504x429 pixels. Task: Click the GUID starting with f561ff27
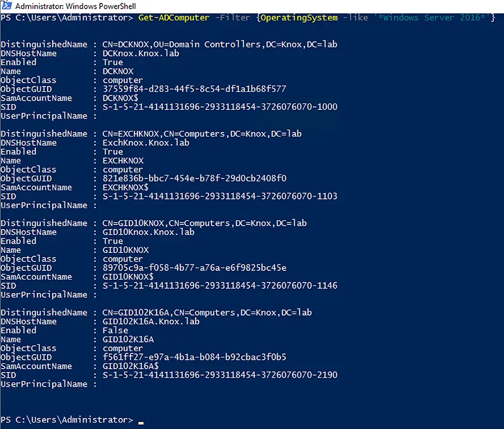coord(195,357)
